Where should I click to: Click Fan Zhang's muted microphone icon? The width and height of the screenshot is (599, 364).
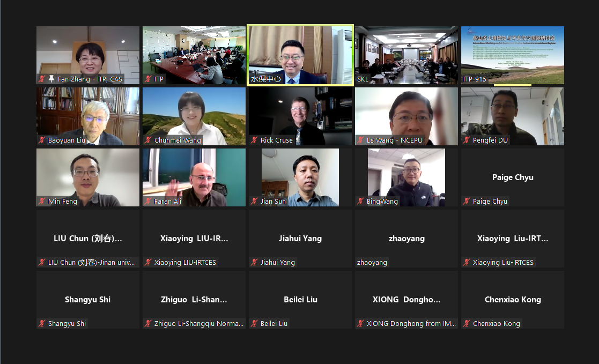(x=42, y=79)
